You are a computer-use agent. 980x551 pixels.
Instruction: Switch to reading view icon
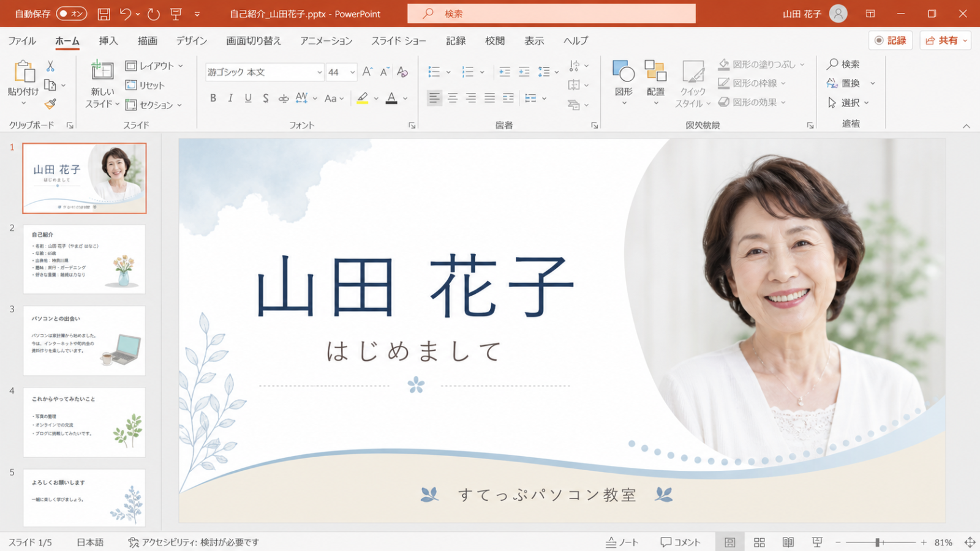click(788, 542)
